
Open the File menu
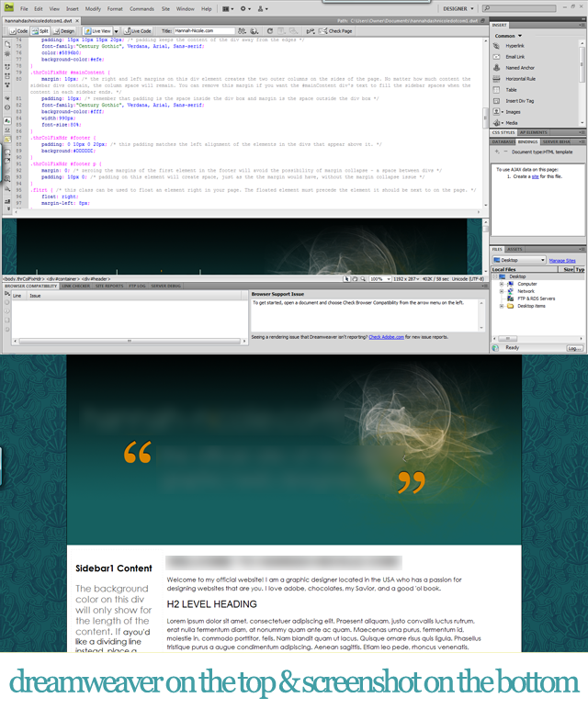[x=24, y=8]
